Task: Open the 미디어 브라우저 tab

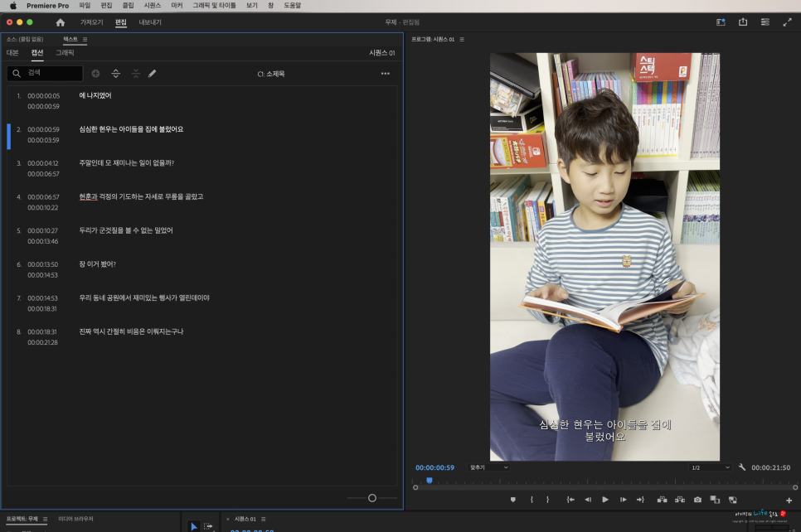Action: (75, 520)
